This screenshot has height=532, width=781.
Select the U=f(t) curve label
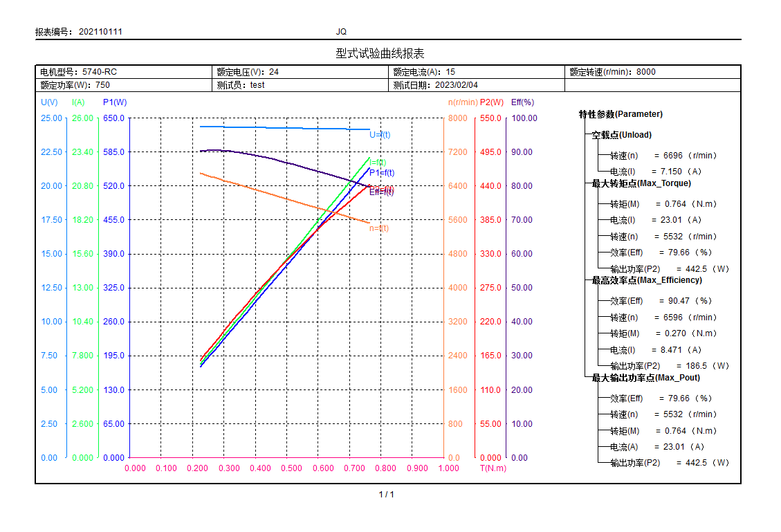(x=380, y=135)
